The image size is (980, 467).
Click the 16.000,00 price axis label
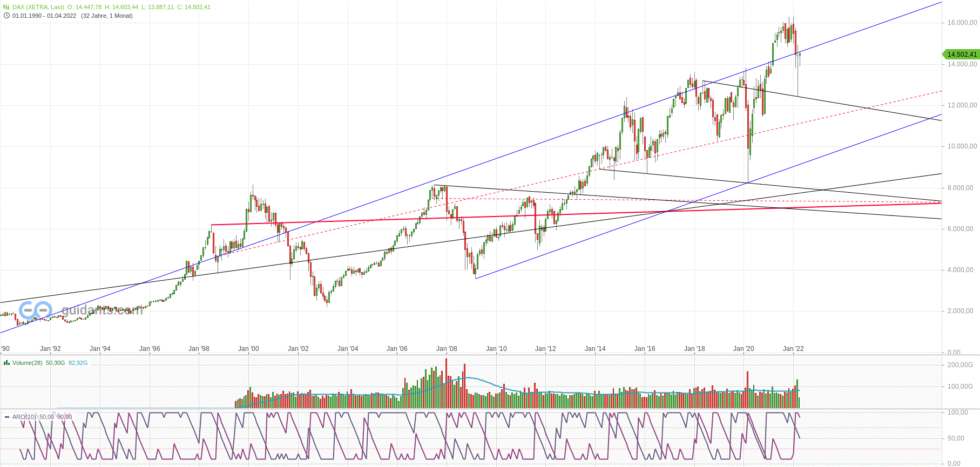(x=962, y=23)
